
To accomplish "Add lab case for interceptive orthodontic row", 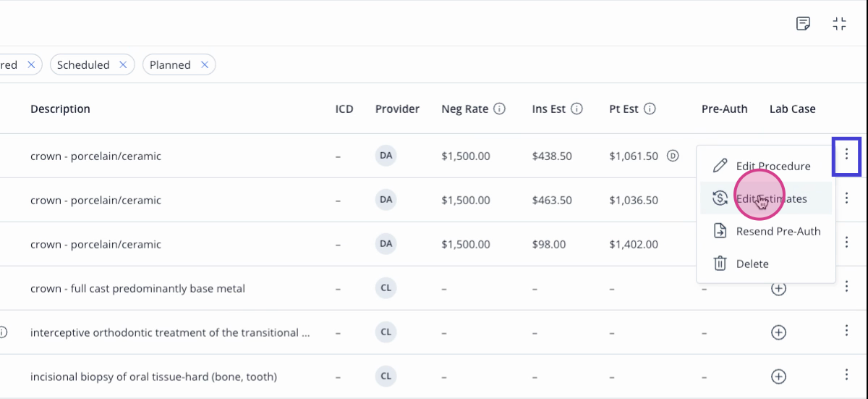I will click(778, 332).
